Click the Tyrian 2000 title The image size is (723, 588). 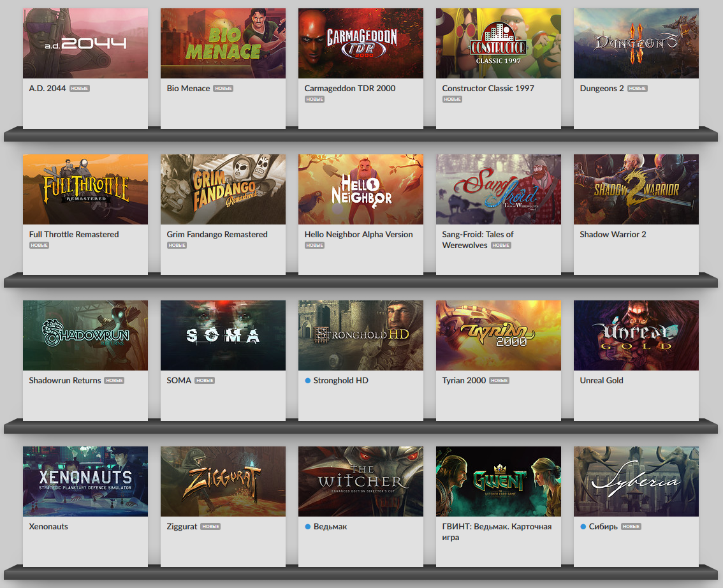[x=464, y=381]
